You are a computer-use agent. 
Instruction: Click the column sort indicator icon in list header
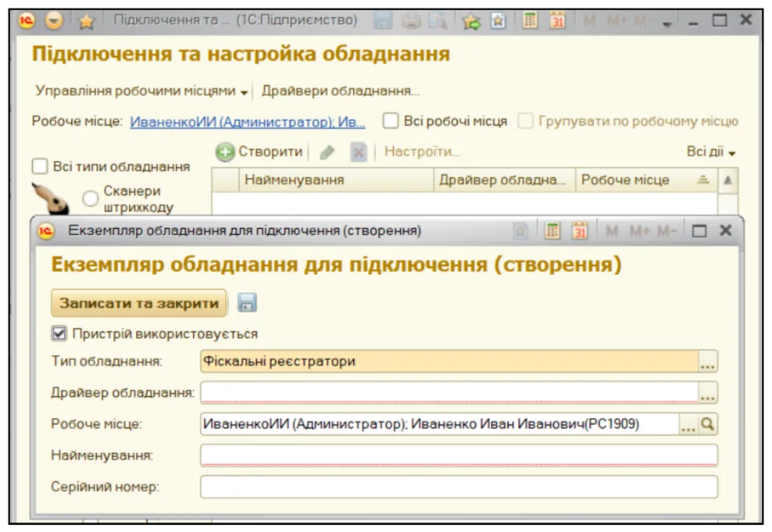pos(703,180)
